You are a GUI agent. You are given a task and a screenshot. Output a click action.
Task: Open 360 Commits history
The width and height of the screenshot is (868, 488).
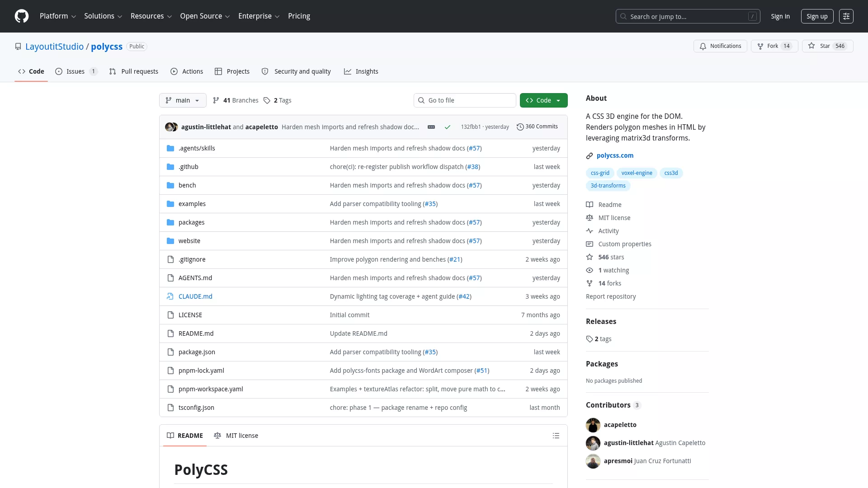(537, 127)
